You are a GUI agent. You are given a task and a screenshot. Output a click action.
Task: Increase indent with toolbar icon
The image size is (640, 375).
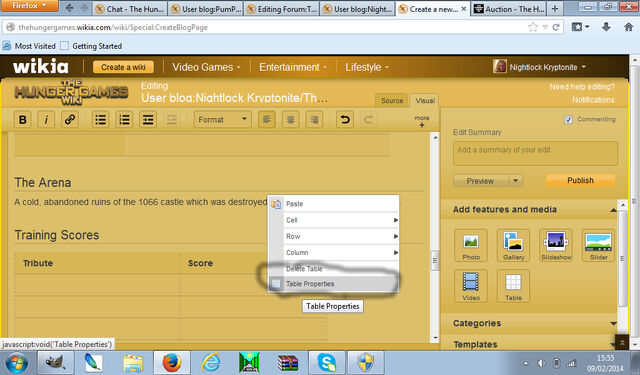click(x=148, y=120)
